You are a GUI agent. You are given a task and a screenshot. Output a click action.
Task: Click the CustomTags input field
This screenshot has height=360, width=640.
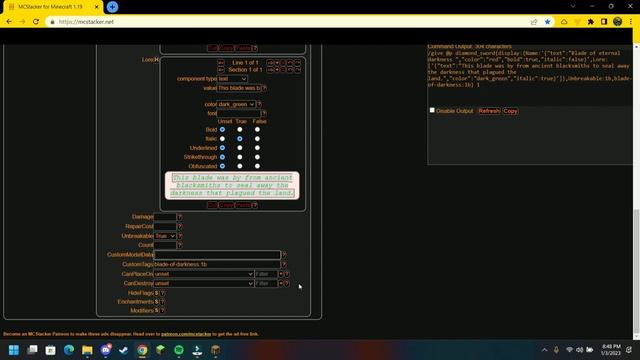click(x=217, y=264)
